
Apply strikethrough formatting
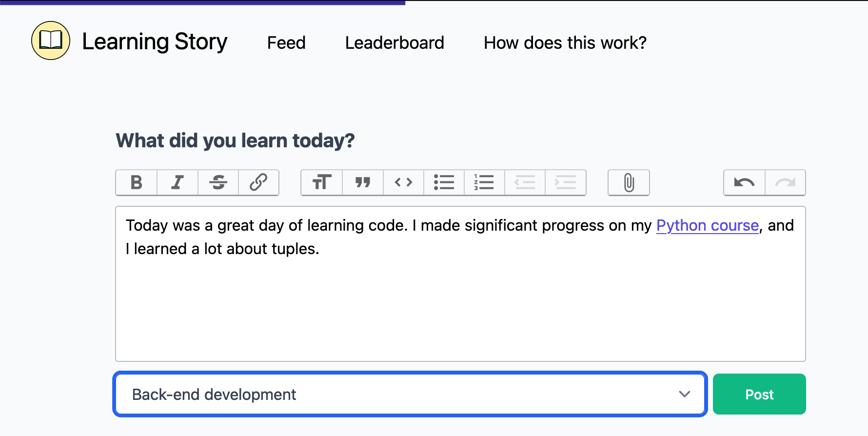(218, 182)
